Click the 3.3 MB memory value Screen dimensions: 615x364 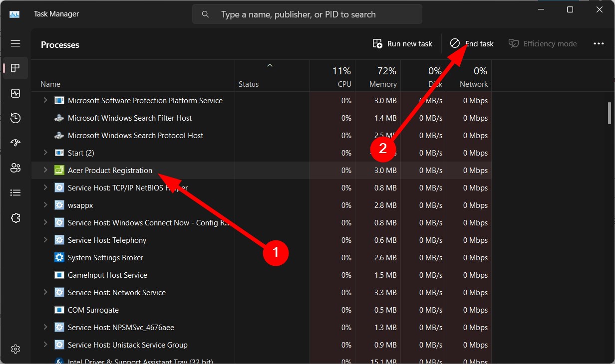point(385,293)
